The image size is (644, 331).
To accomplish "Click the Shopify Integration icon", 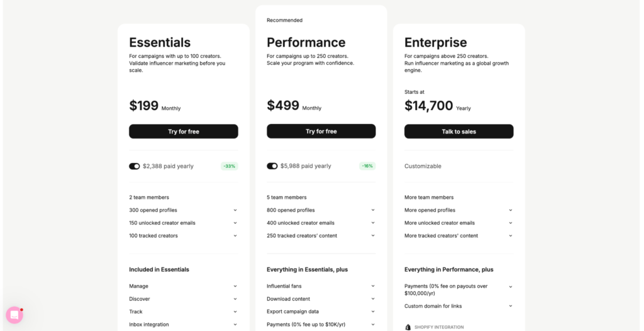I will click(x=408, y=327).
